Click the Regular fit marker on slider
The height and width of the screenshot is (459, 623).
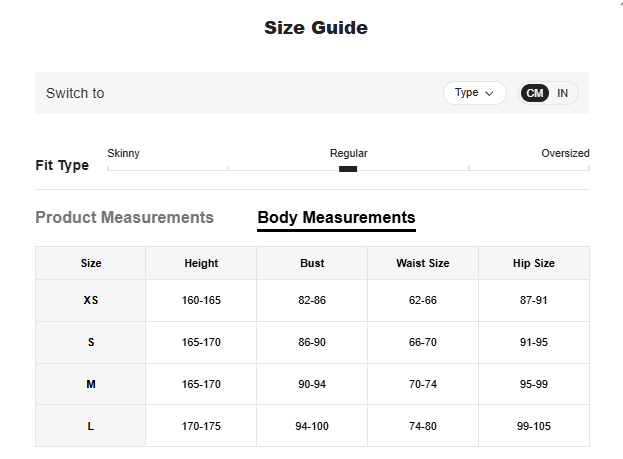point(348,169)
